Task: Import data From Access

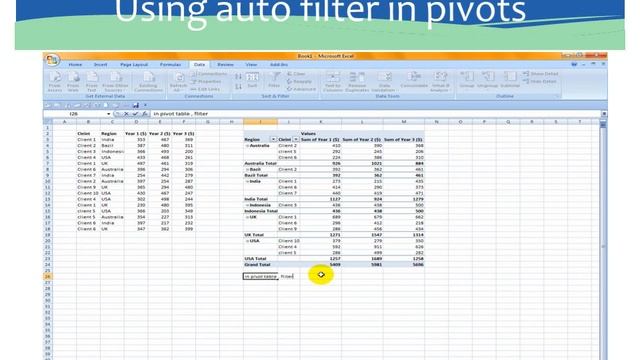Action: point(55,82)
